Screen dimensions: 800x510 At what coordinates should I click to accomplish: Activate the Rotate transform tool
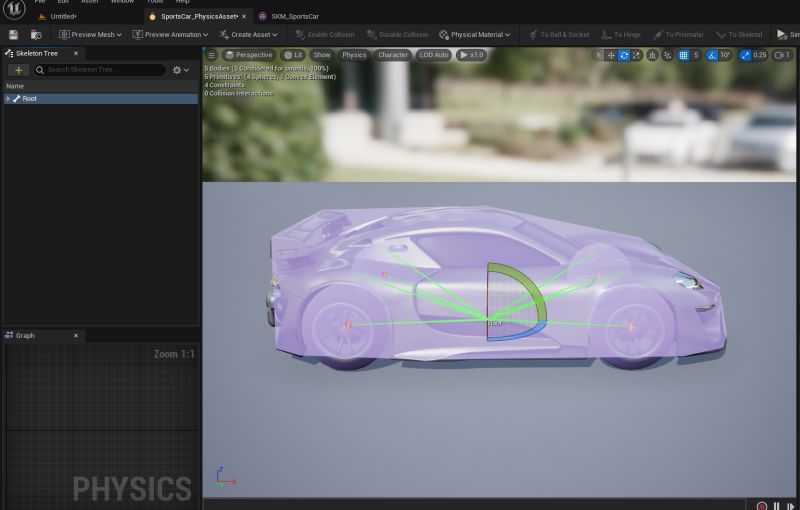[624, 55]
